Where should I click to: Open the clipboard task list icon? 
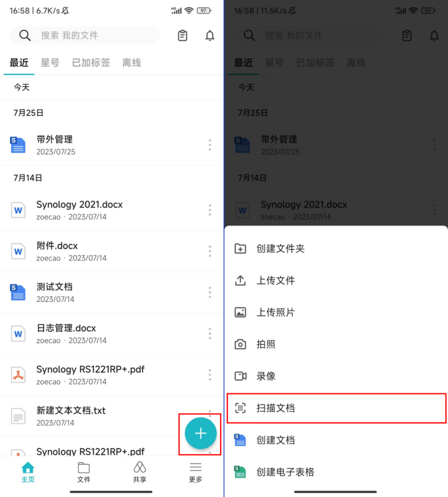(x=182, y=35)
